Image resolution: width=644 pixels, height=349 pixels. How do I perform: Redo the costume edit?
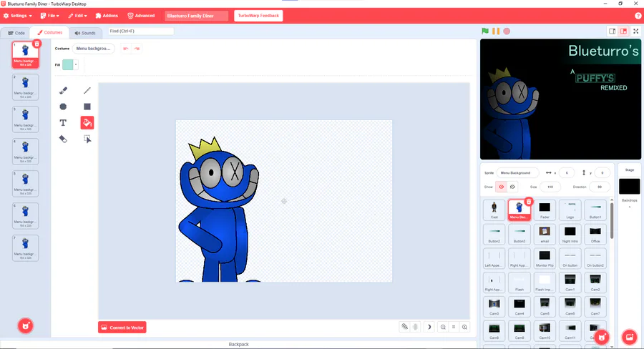pyautogui.click(x=137, y=49)
